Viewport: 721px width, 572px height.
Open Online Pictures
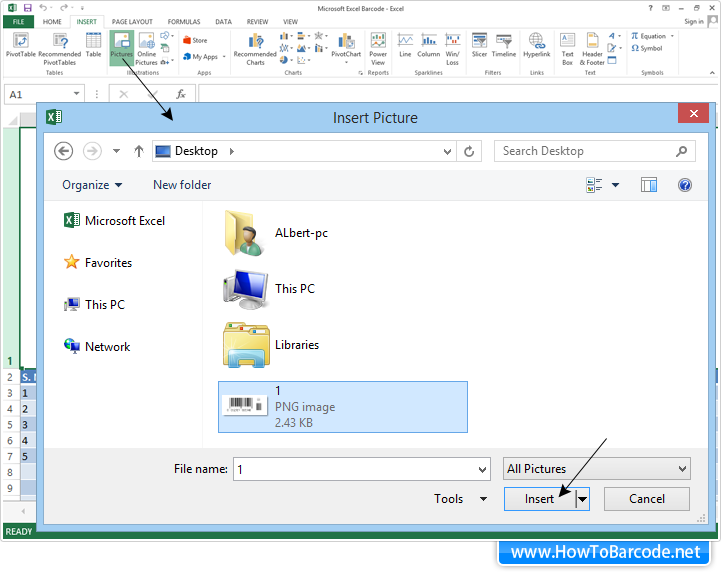click(146, 49)
